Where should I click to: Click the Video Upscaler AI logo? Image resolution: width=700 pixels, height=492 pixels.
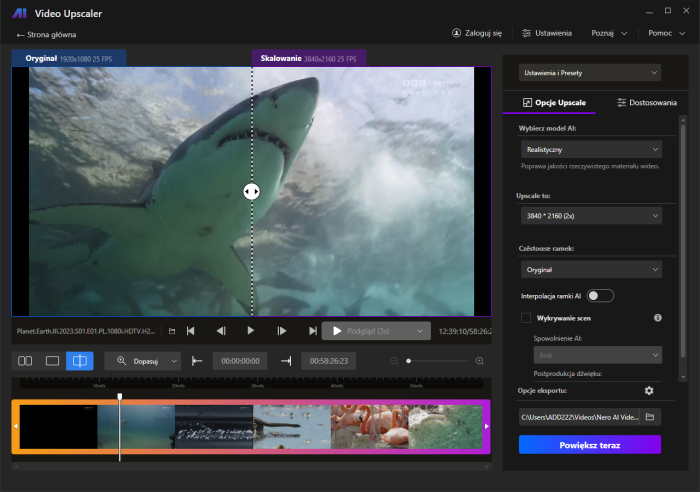click(x=19, y=13)
